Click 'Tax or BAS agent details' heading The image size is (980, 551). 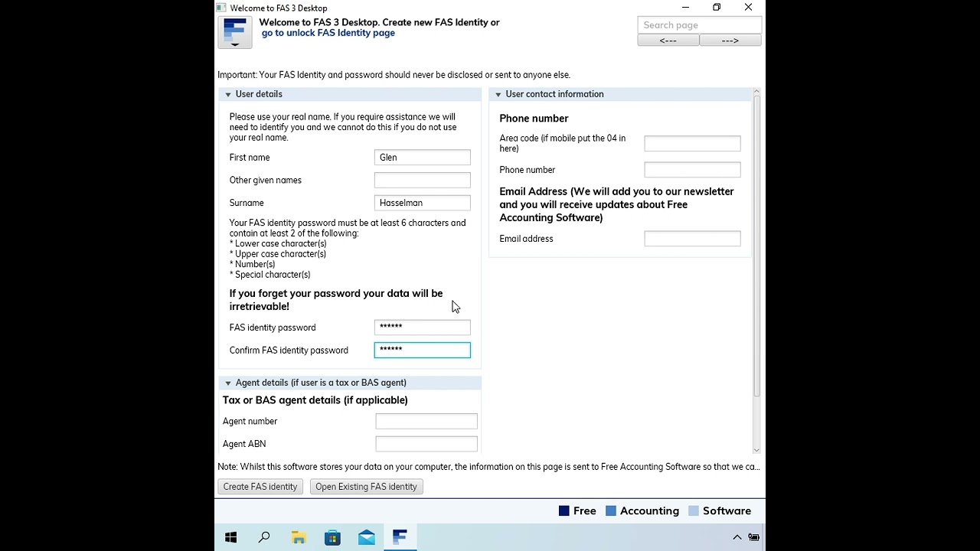315,400
